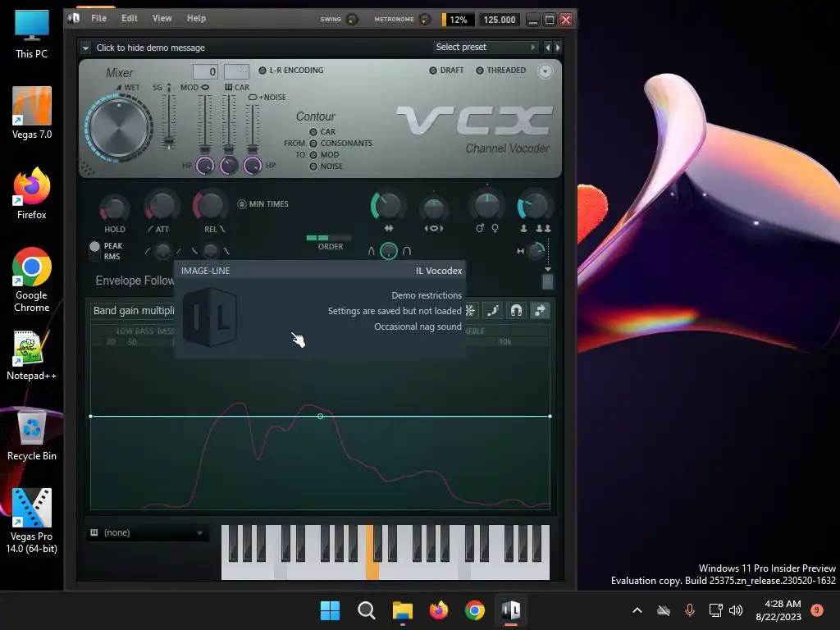Screen dimensions: 840x630
Task: Enable L-R ENCODING option
Action: tap(291, 71)
